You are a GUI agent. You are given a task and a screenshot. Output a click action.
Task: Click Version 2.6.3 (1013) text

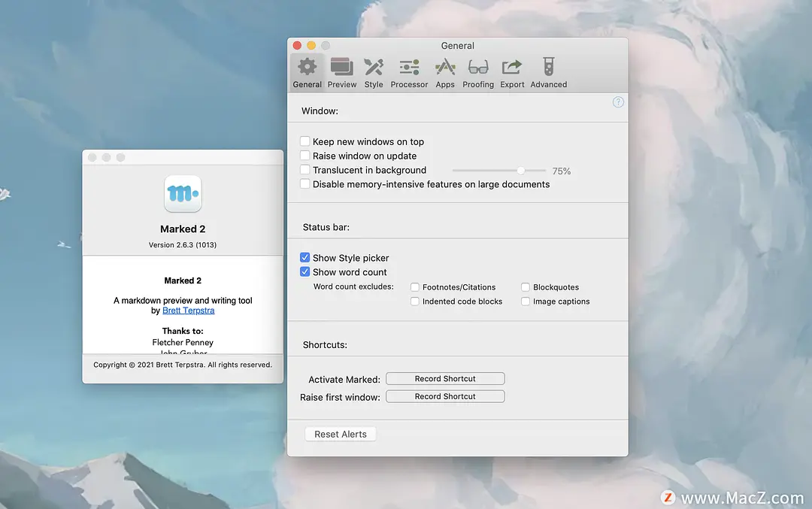(x=183, y=245)
